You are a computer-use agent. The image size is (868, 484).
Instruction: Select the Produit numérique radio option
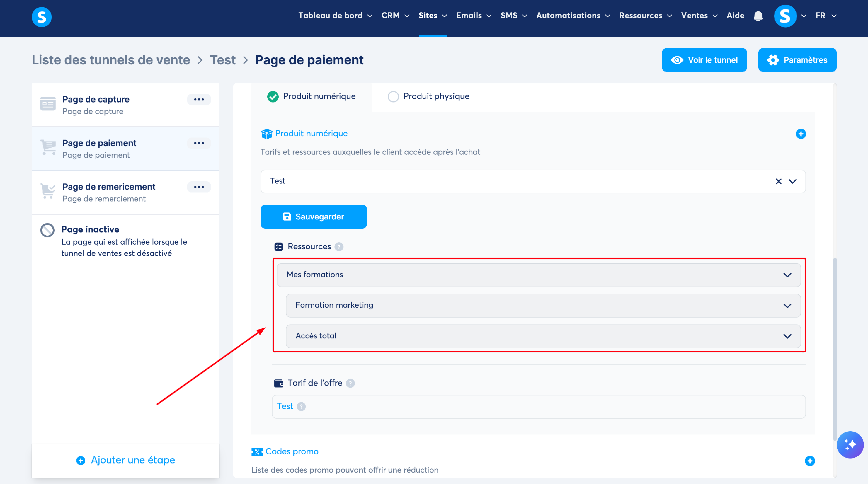pos(273,96)
